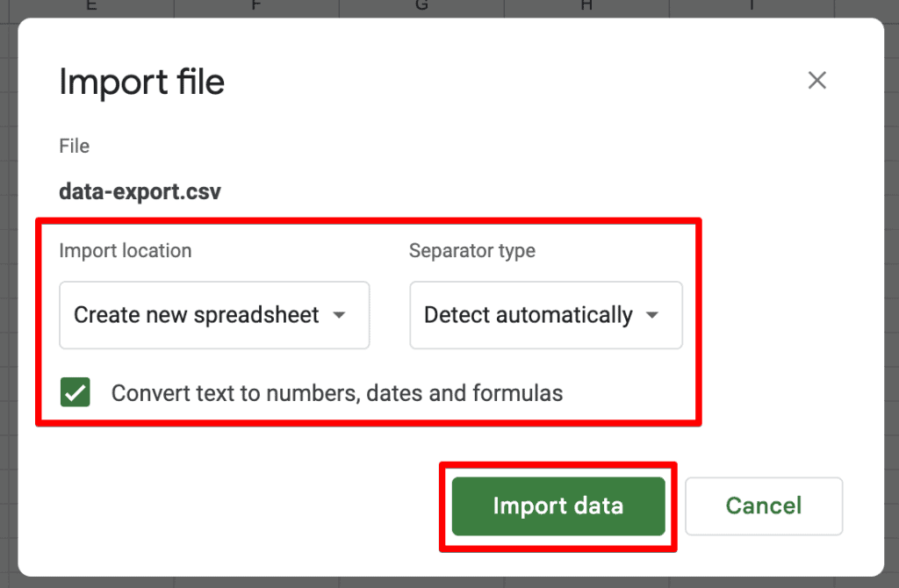899x588 pixels.
Task: Select column header G
Action: pyautogui.click(x=421, y=7)
